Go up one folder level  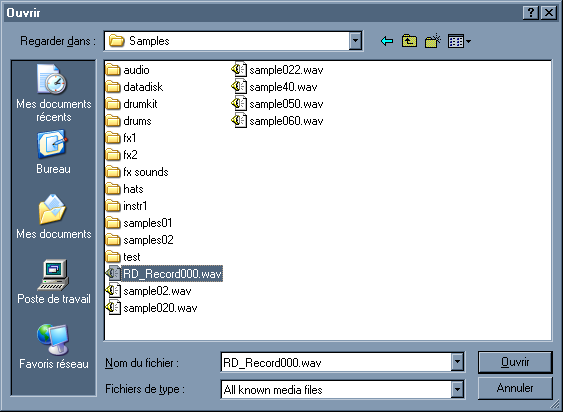click(410, 41)
